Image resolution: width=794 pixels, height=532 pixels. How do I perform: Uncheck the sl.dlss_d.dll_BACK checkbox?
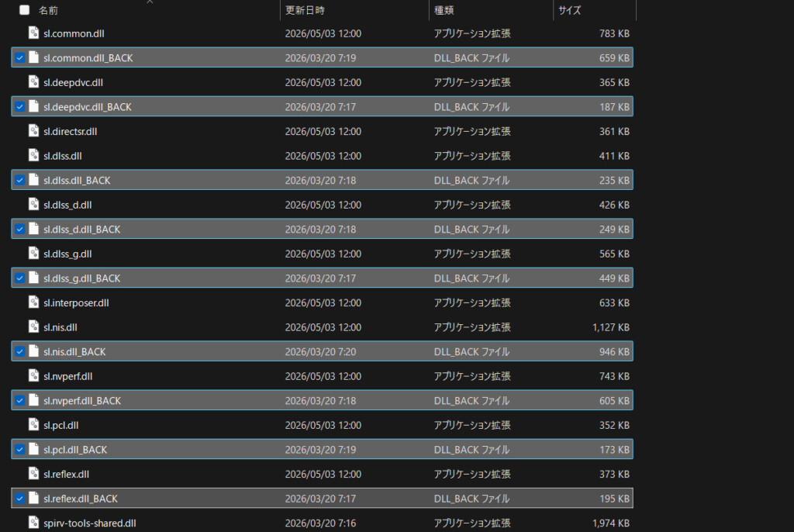[19, 230]
